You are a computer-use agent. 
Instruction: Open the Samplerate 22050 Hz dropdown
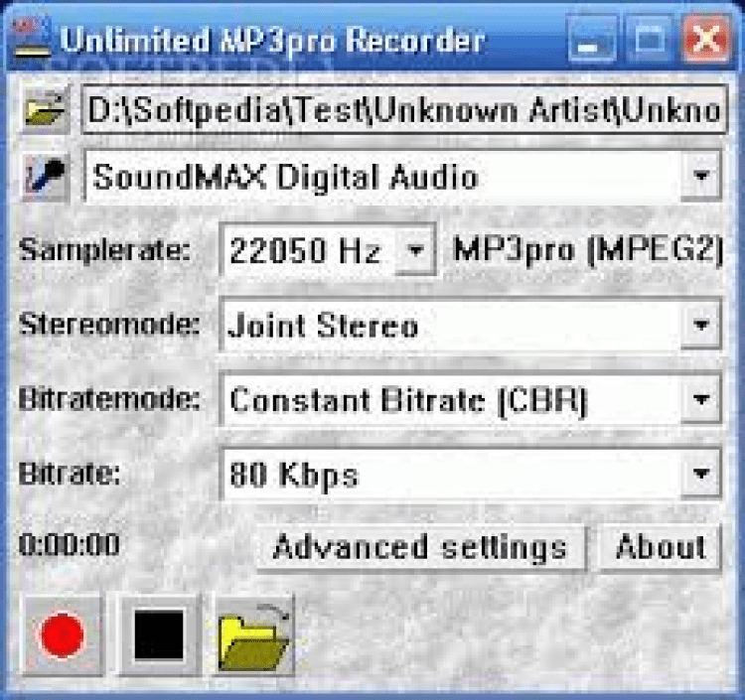tap(328, 250)
